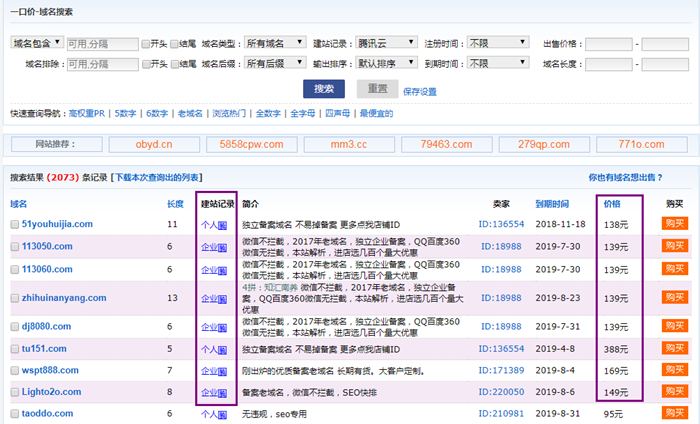
Task: Choose 高权重PR quick navigation item
Action: click(87, 114)
